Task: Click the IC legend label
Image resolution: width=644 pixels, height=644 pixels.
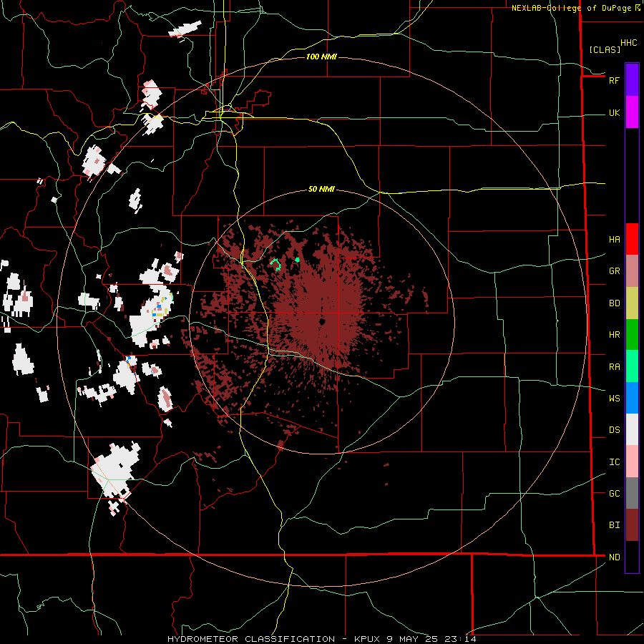Action: pyautogui.click(x=614, y=462)
